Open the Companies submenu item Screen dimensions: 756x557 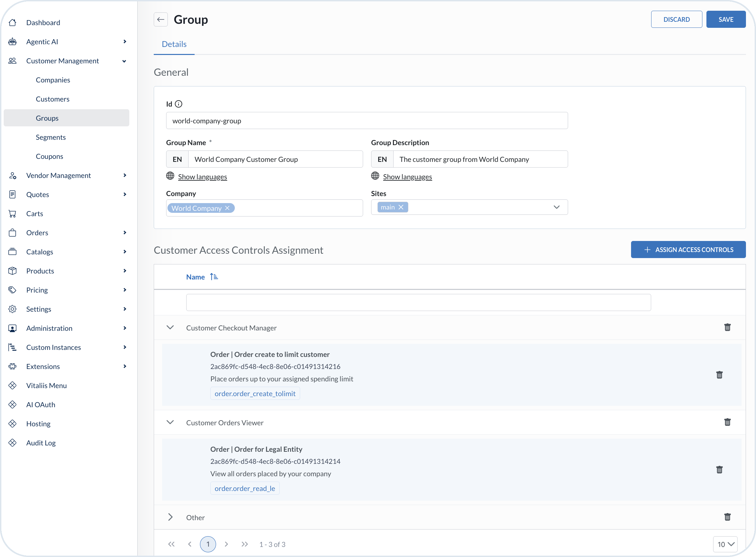(x=53, y=80)
